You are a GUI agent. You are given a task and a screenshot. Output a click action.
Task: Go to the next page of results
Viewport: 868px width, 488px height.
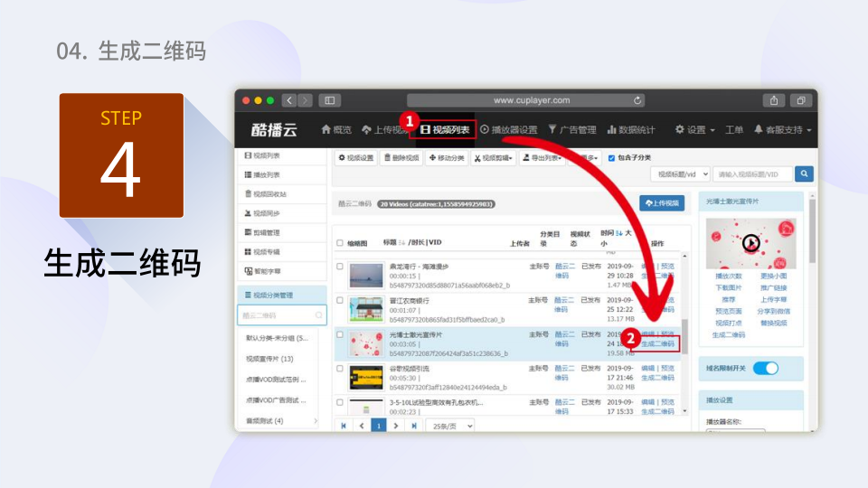396,426
